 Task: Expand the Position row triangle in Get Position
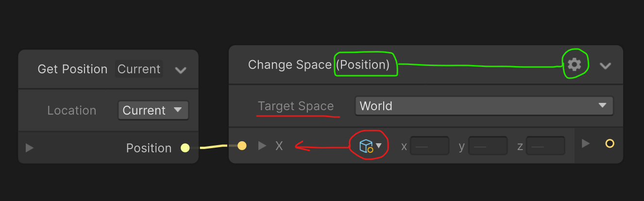coord(30,148)
